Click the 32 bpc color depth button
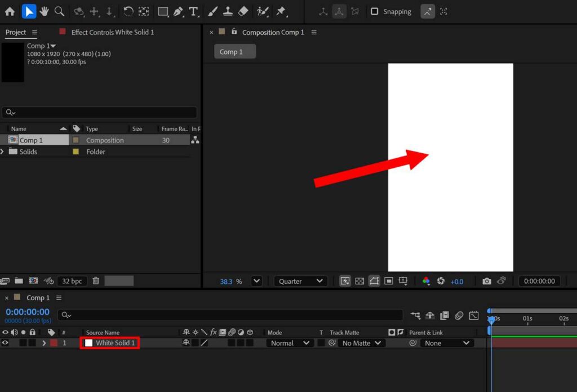577x392 pixels. [x=72, y=281]
